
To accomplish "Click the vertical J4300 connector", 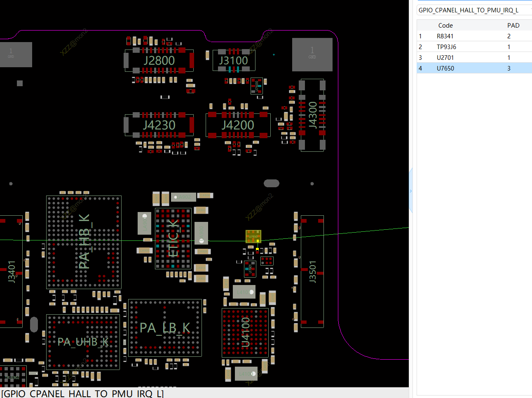I will tap(312, 115).
